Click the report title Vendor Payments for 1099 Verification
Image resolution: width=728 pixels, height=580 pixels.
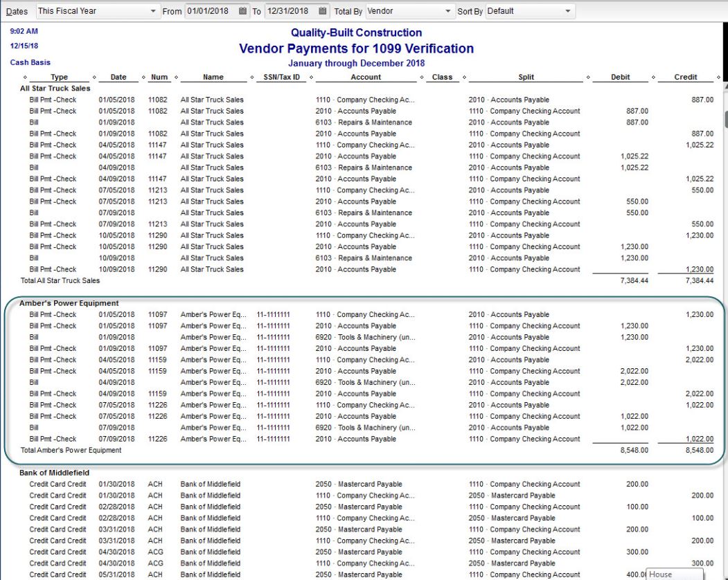(x=356, y=48)
